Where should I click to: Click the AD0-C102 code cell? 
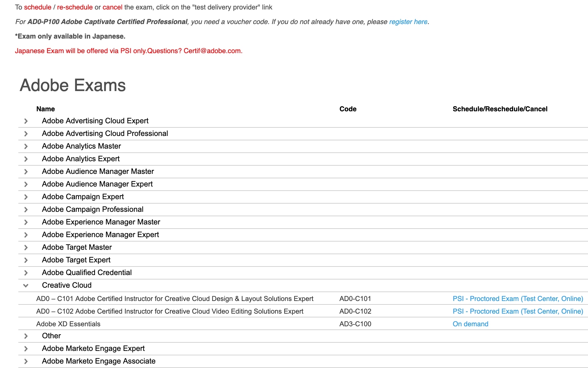pyautogui.click(x=355, y=311)
